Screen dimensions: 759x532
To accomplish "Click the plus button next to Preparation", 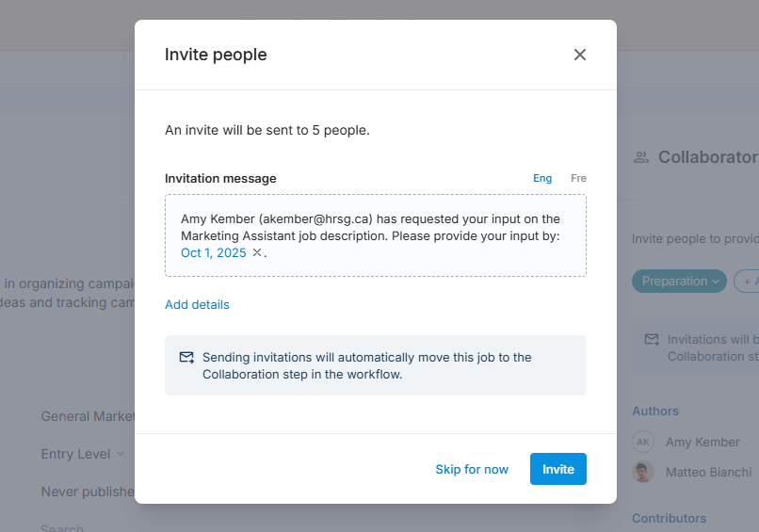I will coord(747,281).
